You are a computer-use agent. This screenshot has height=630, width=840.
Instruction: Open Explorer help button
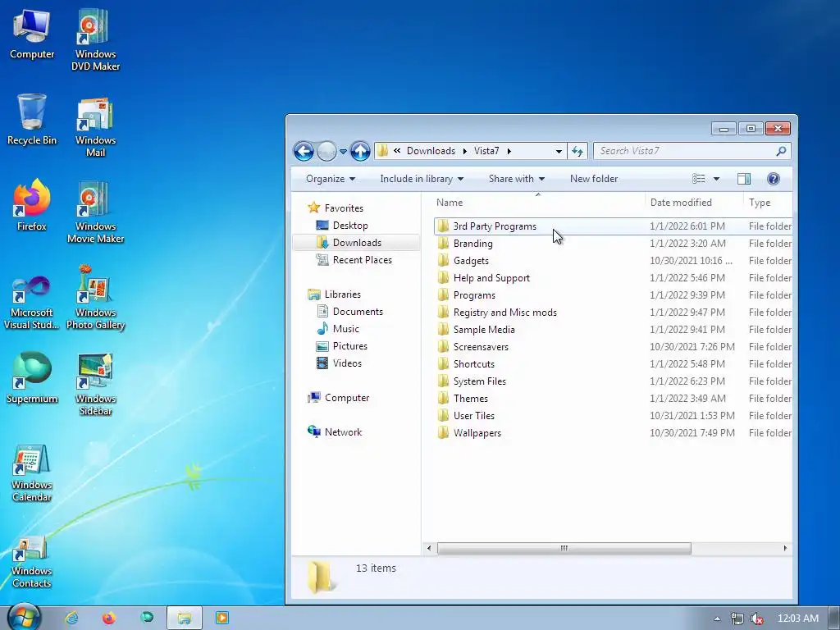pyautogui.click(x=773, y=179)
